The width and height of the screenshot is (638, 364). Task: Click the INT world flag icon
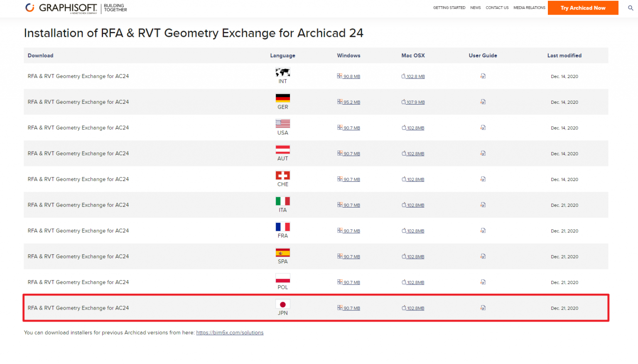click(283, 73)
